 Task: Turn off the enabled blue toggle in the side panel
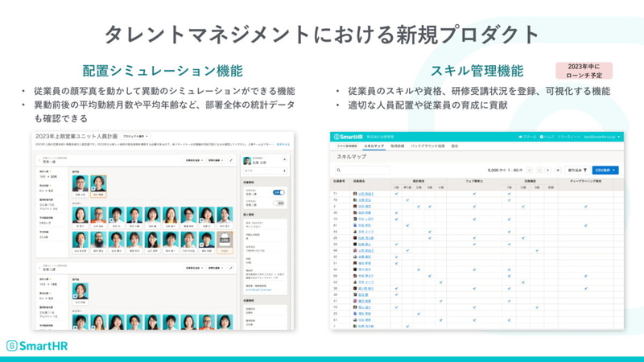point(279,192)
